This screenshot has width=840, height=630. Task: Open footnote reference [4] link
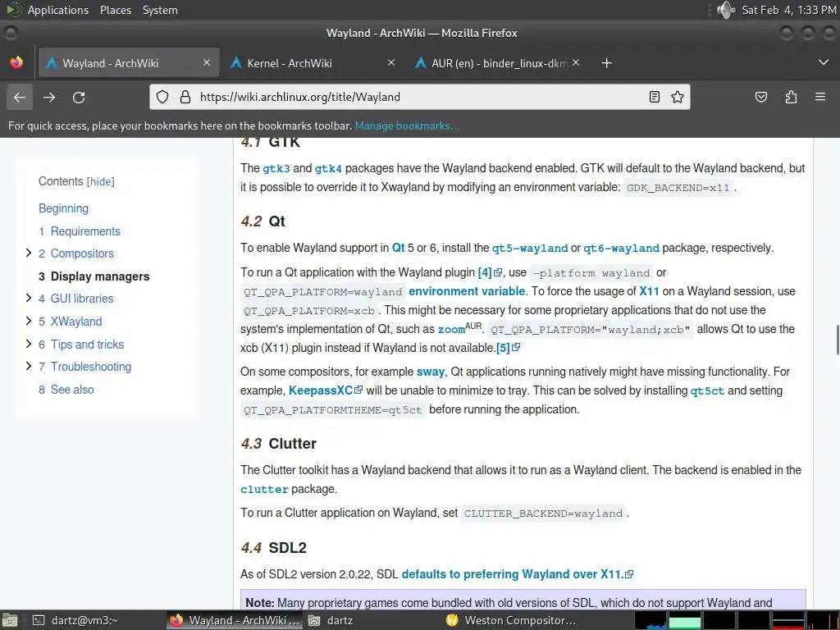(489, 272)
